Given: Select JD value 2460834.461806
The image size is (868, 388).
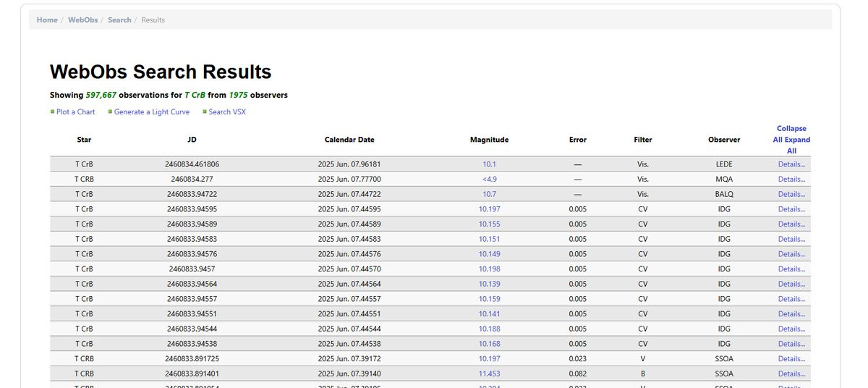Looking at the screenshot, I should pos(192,164).
